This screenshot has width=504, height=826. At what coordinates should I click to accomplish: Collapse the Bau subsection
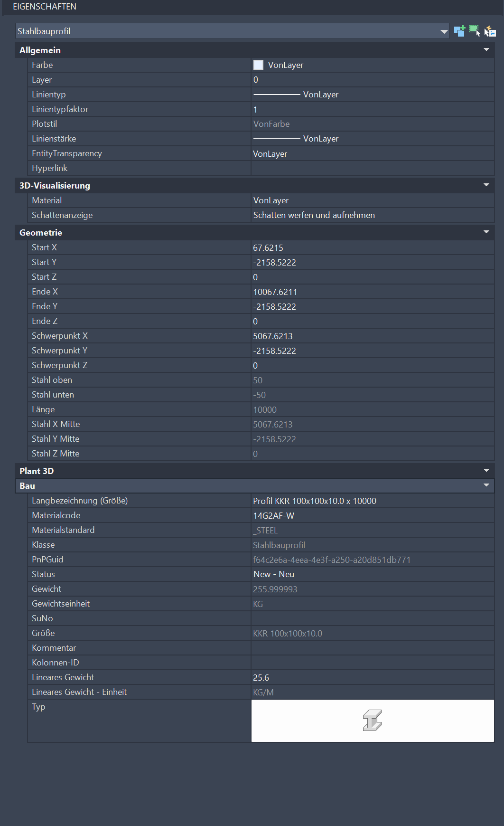click(x=486, y=485)
